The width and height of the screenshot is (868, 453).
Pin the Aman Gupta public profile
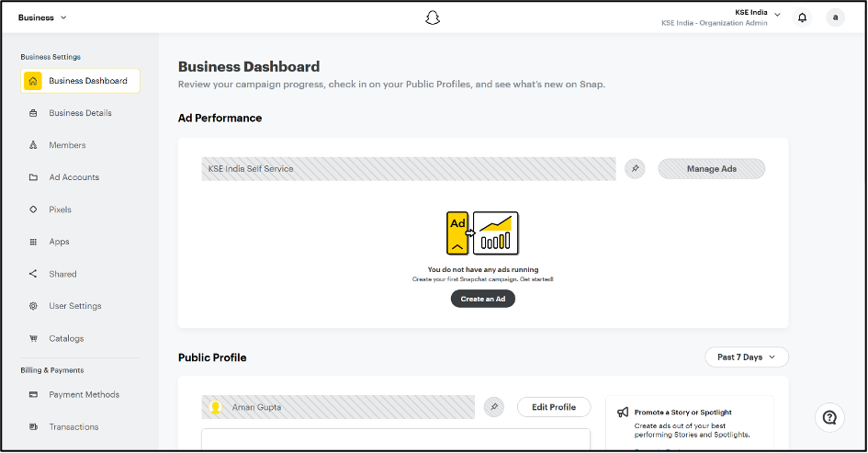coord(494,407)
